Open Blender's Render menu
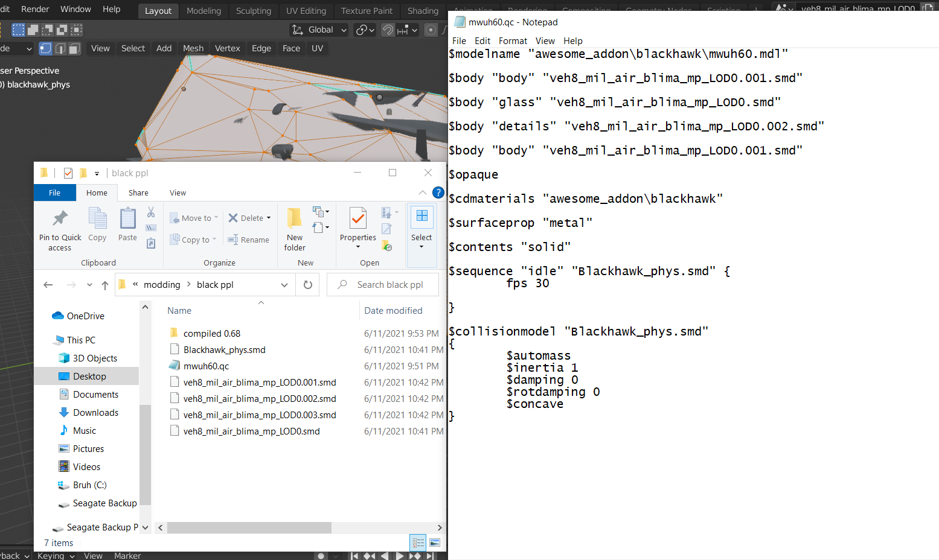 click(x=35, y=9)
